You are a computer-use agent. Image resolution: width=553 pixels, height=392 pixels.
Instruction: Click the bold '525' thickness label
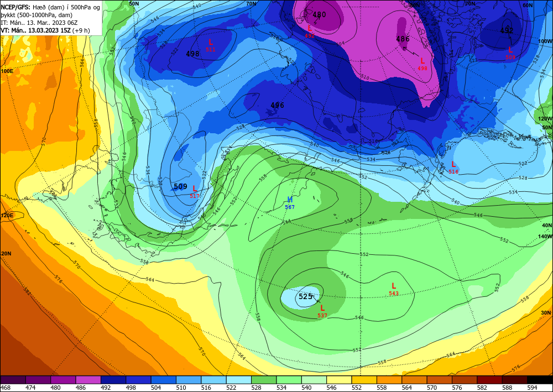click(x=305, y=296)
